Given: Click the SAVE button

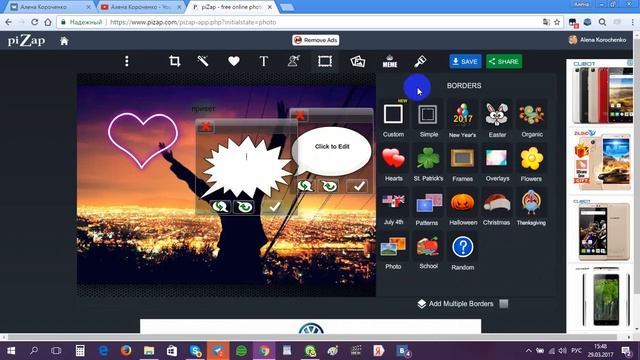Looking at the screenshot, I should [465, 62].
